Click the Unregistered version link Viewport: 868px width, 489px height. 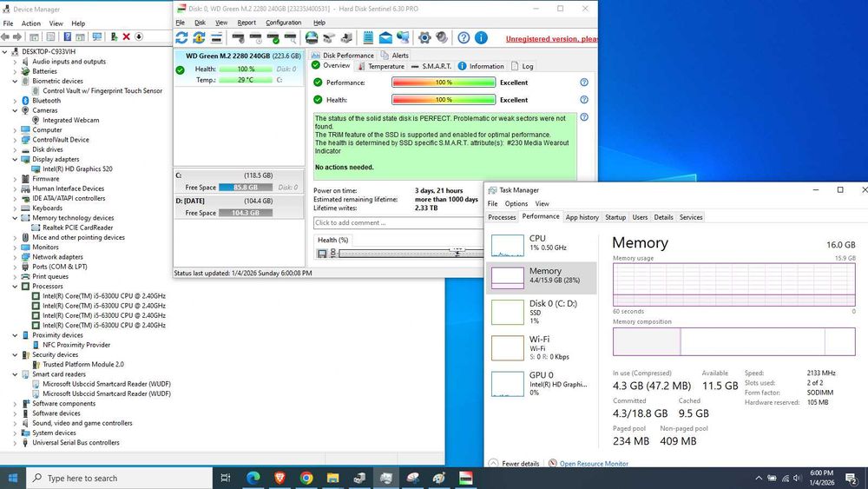pyautogui.click(x=551, y=39)
